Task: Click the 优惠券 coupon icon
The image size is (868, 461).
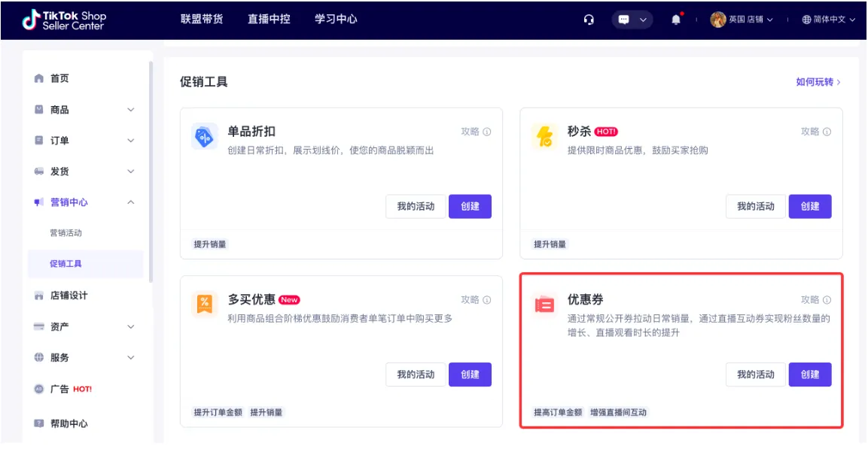Action: click(x=545, y=305)
